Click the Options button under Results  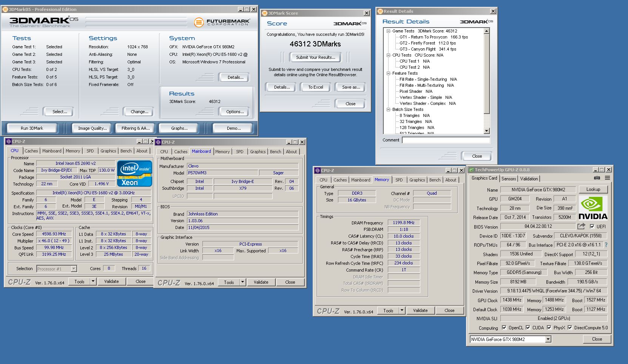click(x=235, y=112)
